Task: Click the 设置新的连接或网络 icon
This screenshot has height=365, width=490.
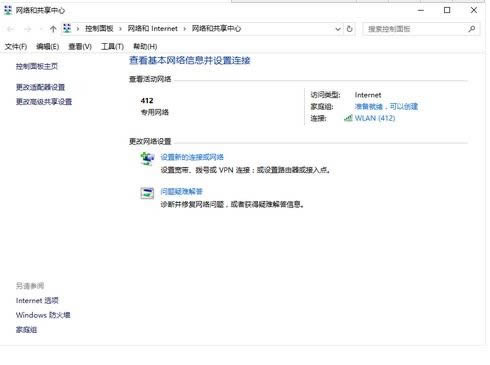Action: click(147, 158)
